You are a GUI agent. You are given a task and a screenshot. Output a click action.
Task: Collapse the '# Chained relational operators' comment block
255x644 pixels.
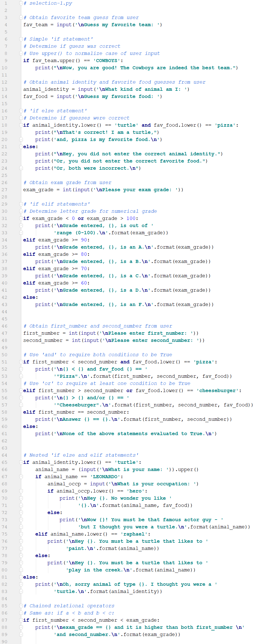(21, 606)
